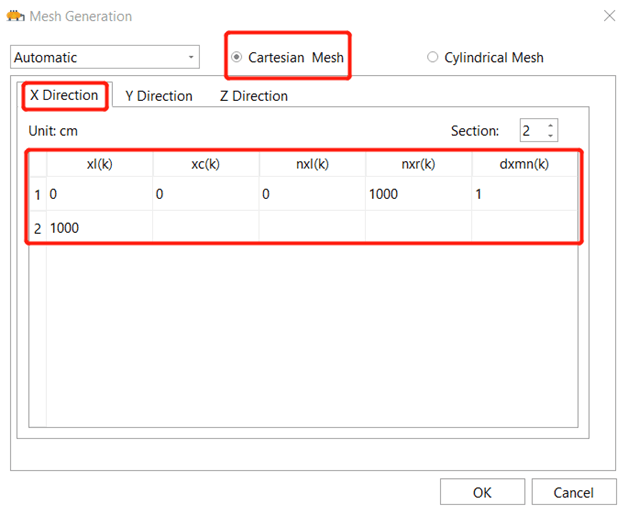Select the nxr(k) cell with value 1000
Viewport: 628px width, 515px height.
click(418, 194)
